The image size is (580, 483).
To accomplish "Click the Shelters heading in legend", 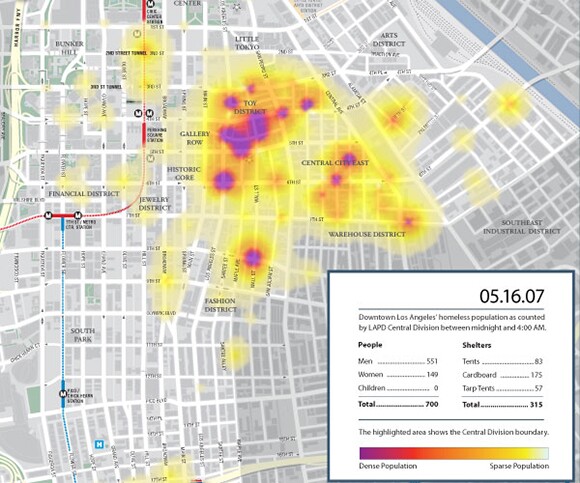I will point(477,345).
